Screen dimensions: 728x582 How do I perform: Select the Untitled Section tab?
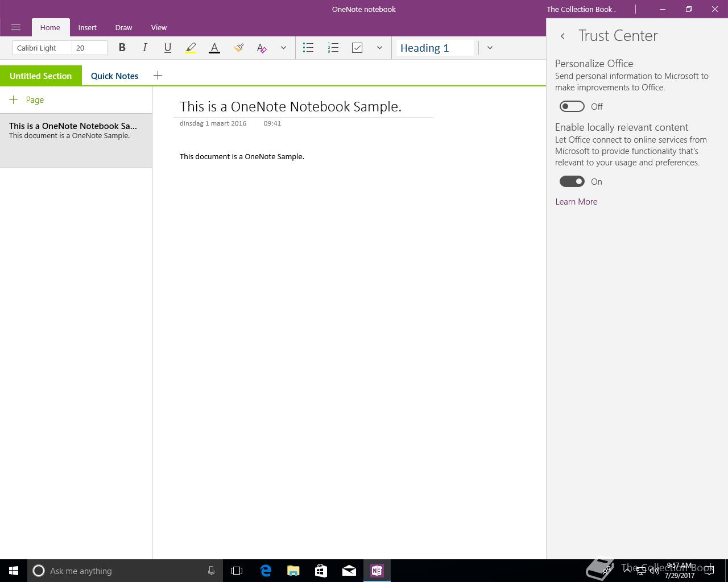(x=41, y=76)
